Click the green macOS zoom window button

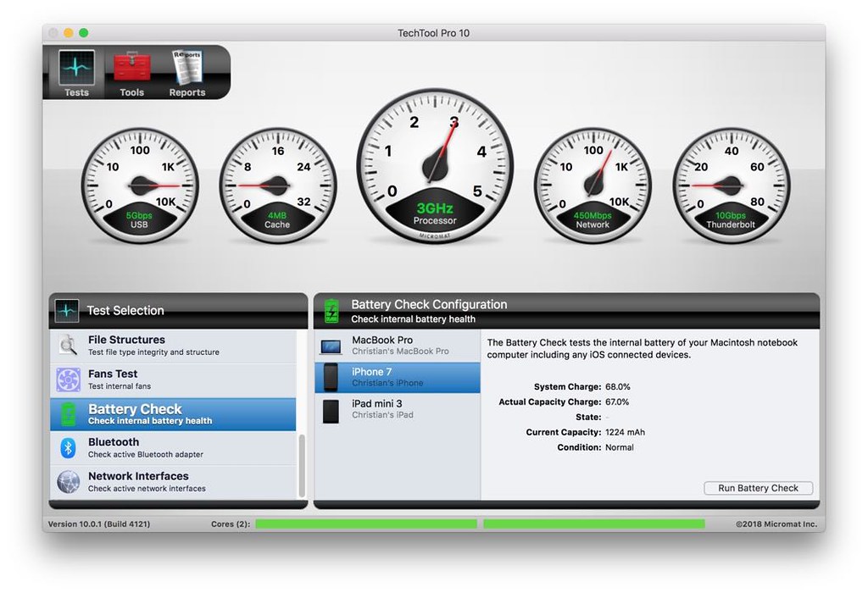coord(84,33)
